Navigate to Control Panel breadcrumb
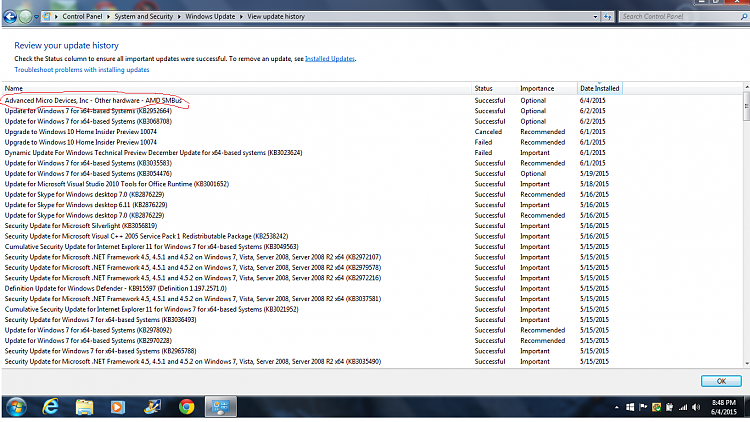 (x=82, y=16)
